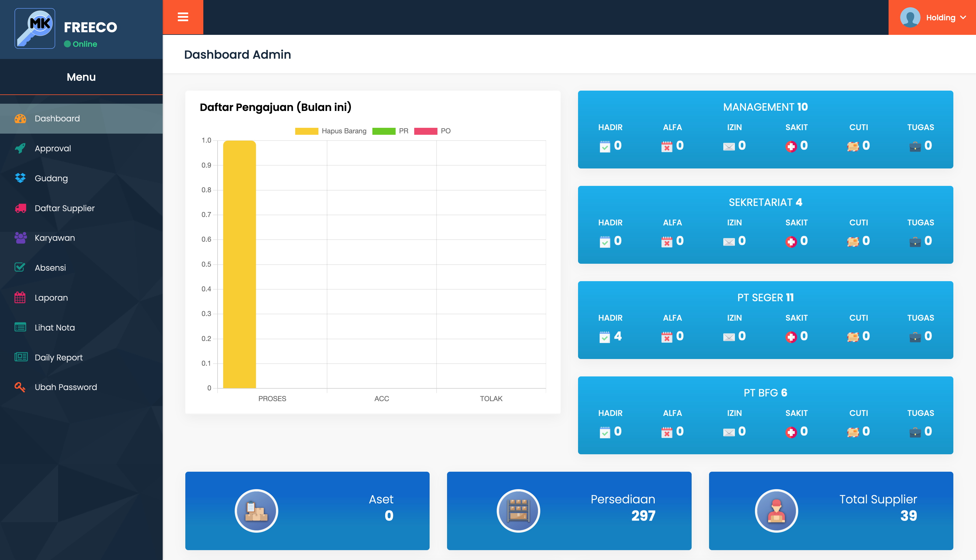Image resolution: width=976 pixels, height=560 pixels.
Task: Open the Laporan menu entry
Action: (81, 298)
